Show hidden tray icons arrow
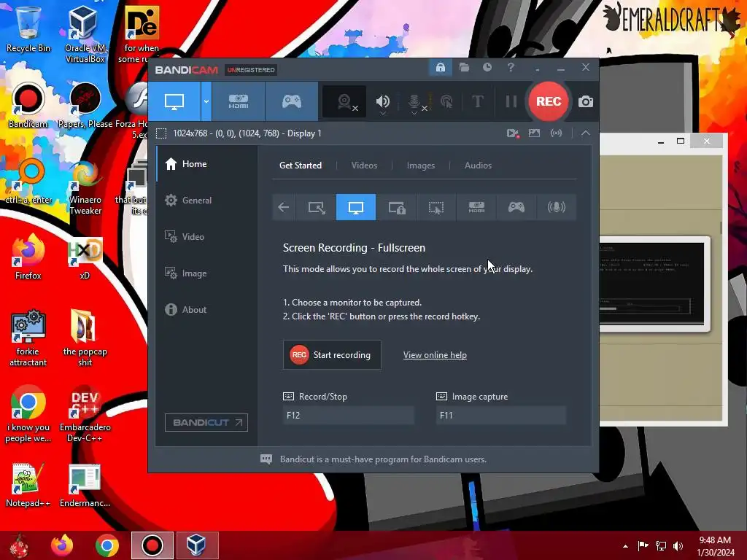The width and height of the screenshot is (747, 560). 625,546
